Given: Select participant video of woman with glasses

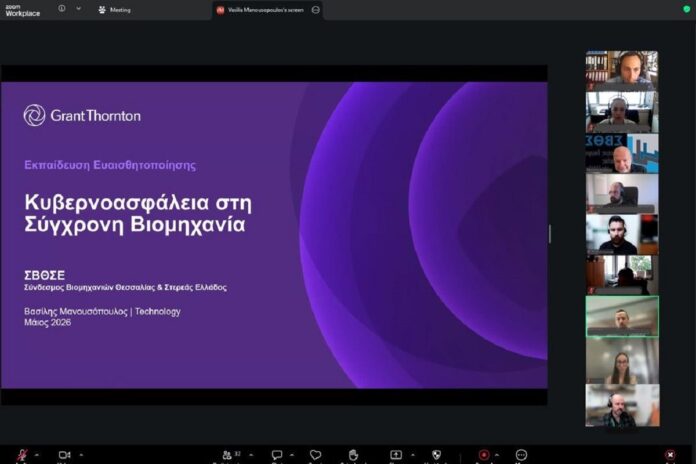Looking at the screenshot, I should tap(622, 361).
